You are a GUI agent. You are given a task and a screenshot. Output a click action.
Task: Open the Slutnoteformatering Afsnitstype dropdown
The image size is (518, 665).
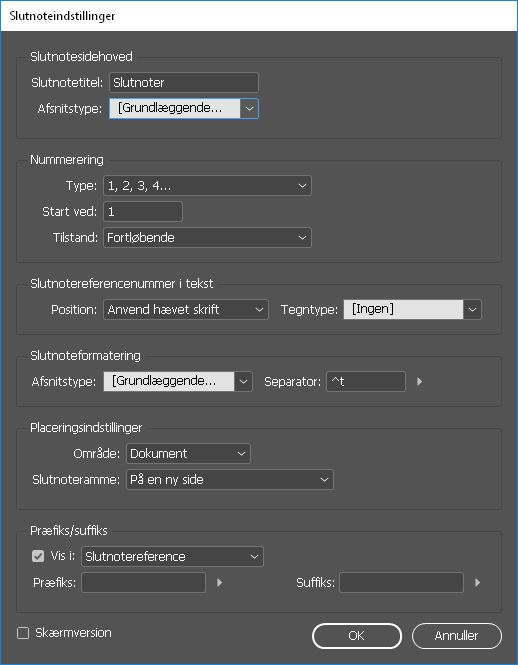pos(178,381)
